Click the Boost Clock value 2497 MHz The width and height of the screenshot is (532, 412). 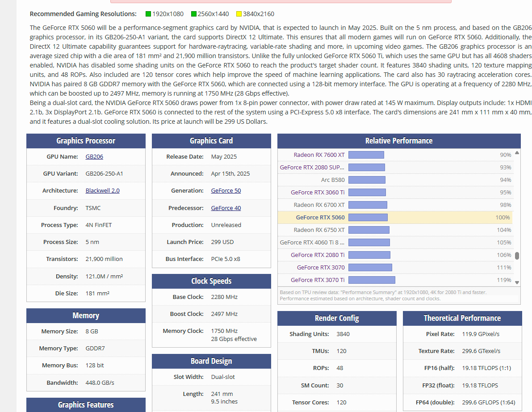(x=224, y=314)
